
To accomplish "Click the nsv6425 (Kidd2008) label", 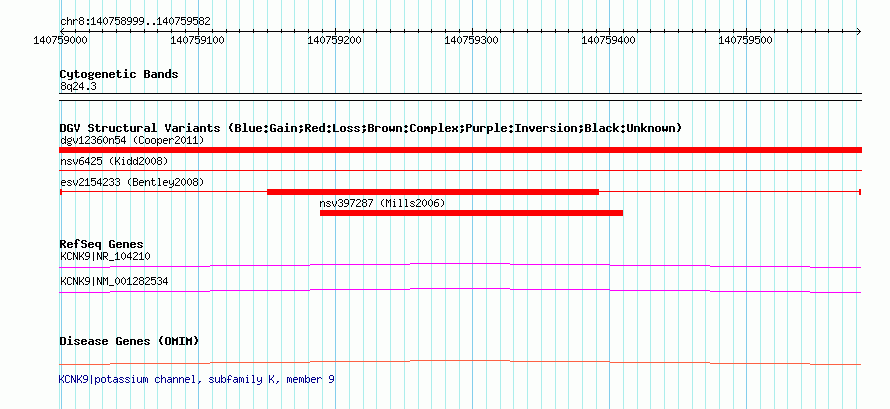I will 114,162.
